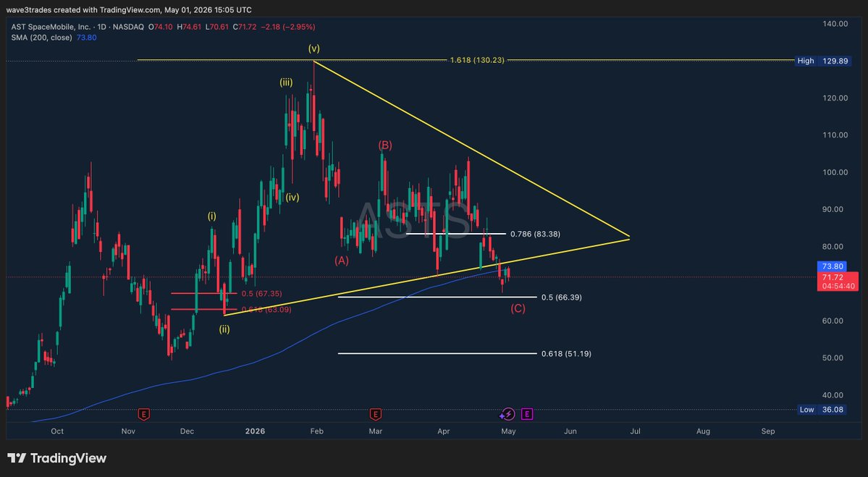
Task: Click Apr on the time axis
Action: 443,431
